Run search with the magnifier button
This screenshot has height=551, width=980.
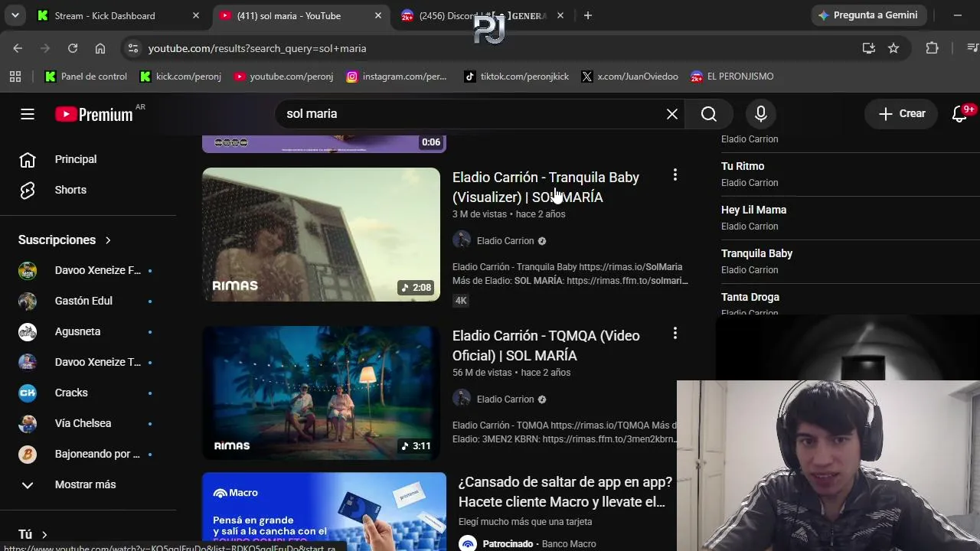click(x=709, y=114)
